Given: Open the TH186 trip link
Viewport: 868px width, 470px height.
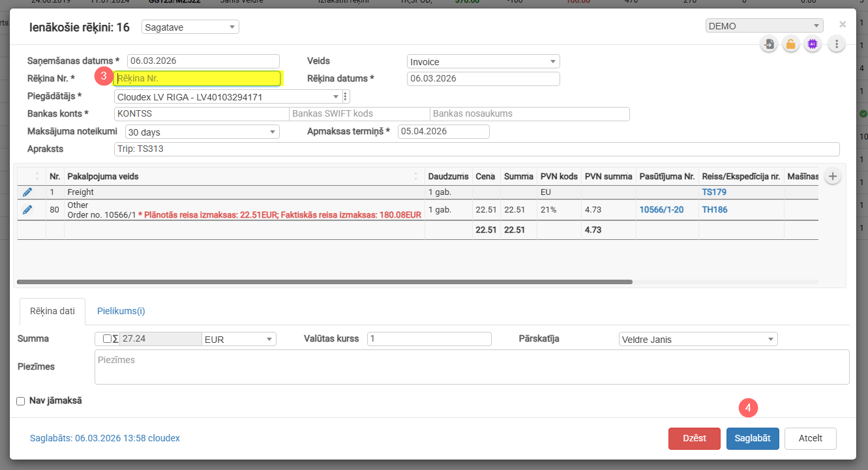Looking at the screenshot, I should [x=714, y=210].
